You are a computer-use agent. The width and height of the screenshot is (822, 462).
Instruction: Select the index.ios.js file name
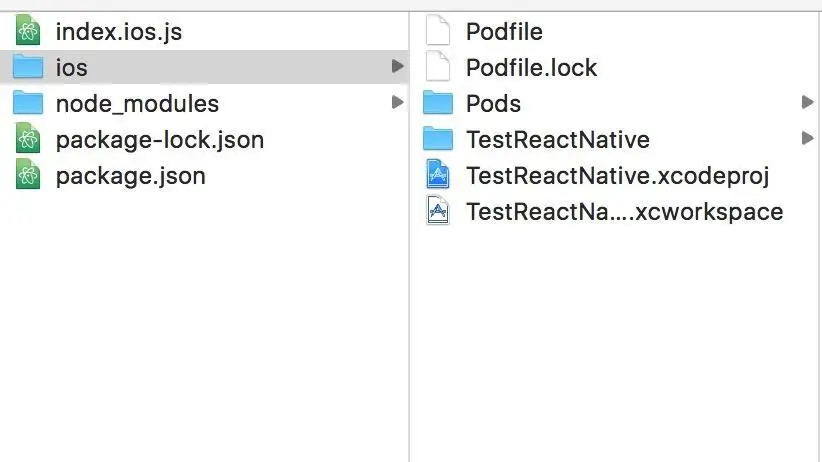click(118, 32)
